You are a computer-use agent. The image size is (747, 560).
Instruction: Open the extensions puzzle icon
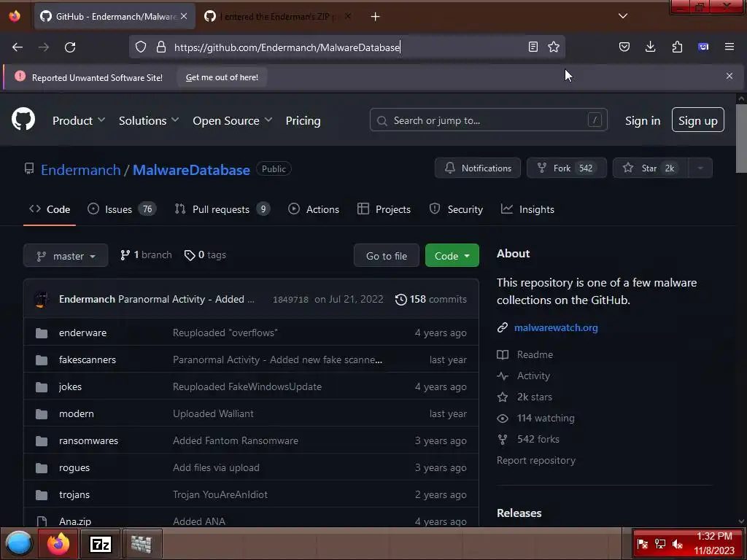677,47
